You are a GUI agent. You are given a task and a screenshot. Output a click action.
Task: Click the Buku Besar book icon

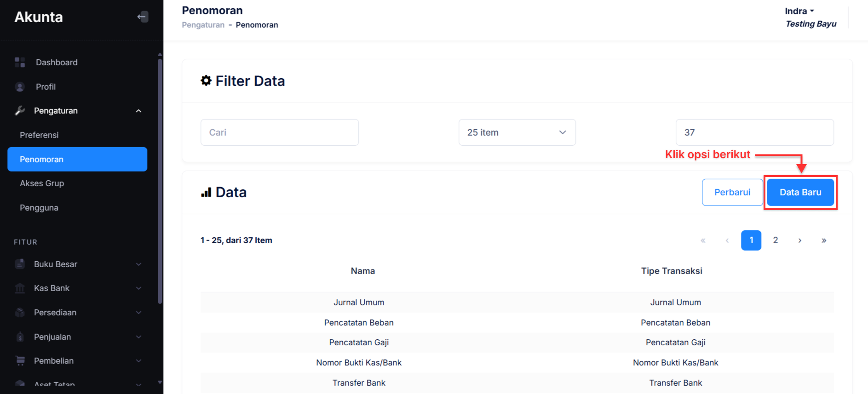[x=20, y=264]
